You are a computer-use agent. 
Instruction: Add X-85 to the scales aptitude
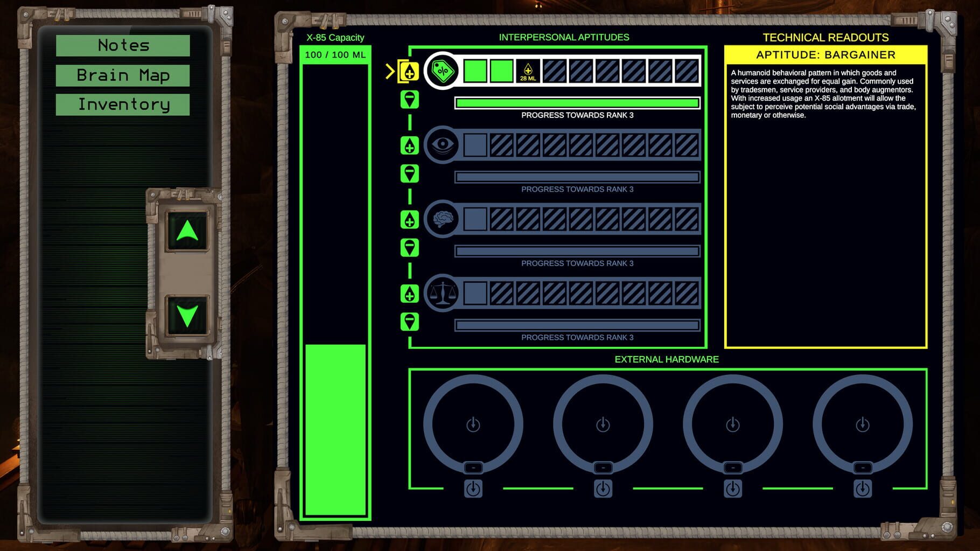(x=410, y=294)
